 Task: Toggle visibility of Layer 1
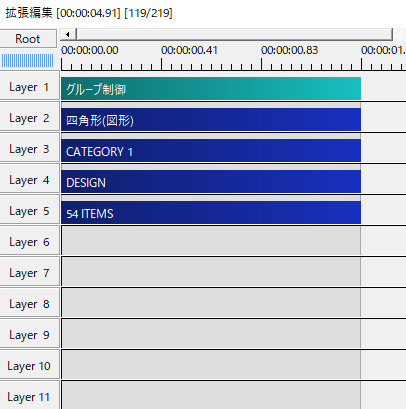(29, 87)
